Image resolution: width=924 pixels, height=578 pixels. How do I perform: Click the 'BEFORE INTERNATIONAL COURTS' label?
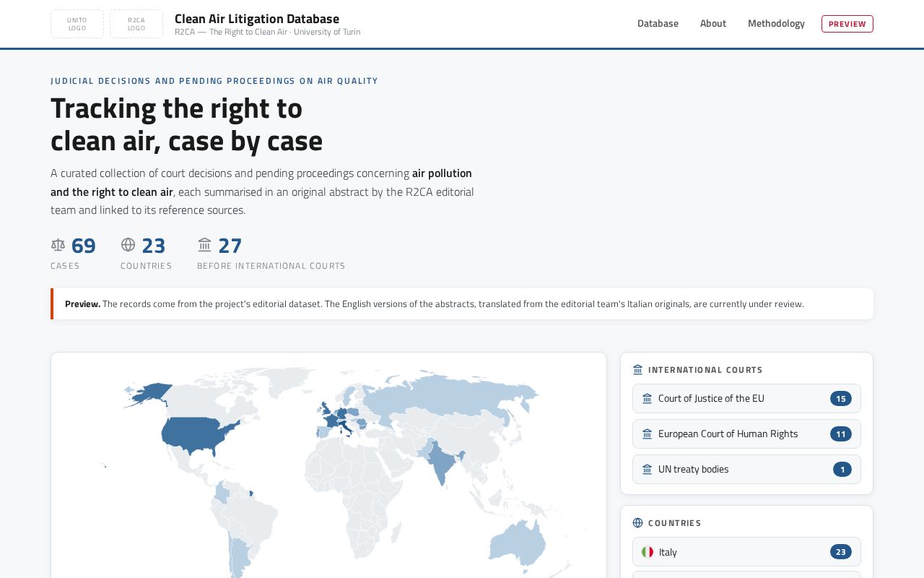pos(271,266)
